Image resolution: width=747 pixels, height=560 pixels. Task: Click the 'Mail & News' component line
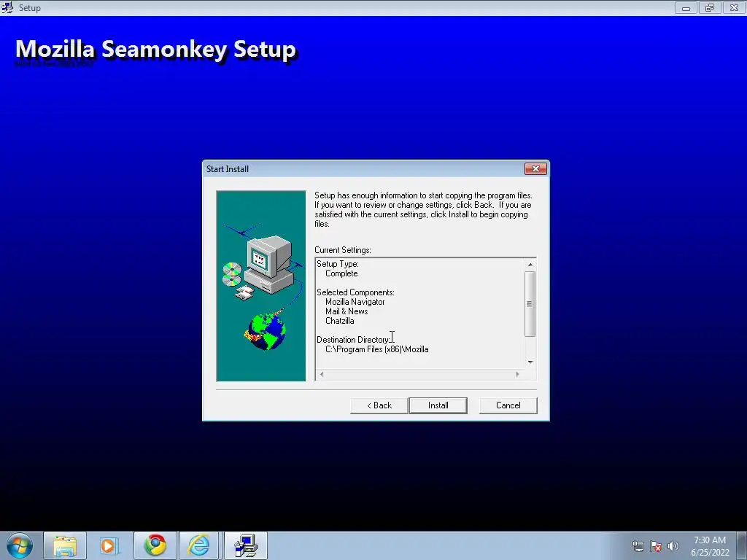point(347,311)
